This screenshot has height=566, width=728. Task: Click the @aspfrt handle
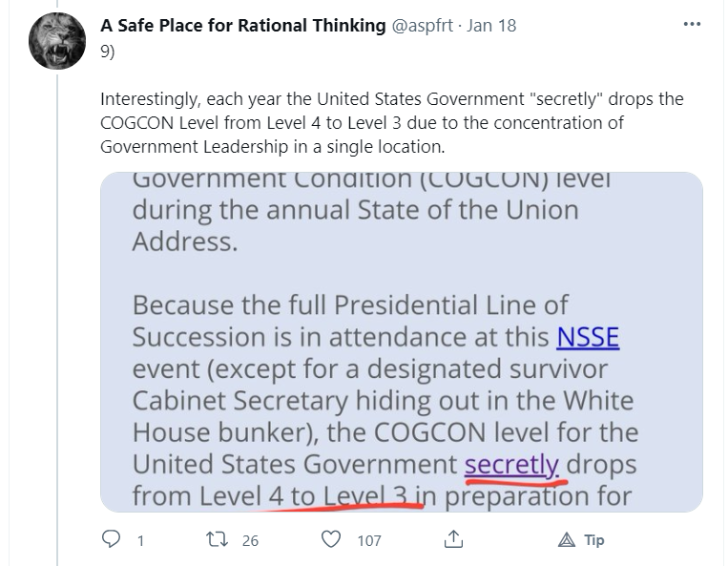[x=426, y=26]
